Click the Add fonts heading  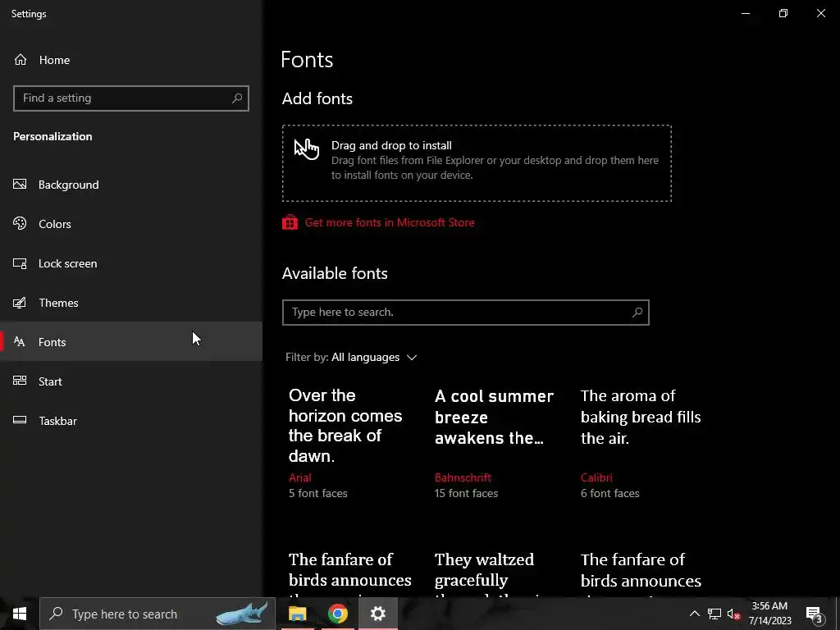point(317,98)
